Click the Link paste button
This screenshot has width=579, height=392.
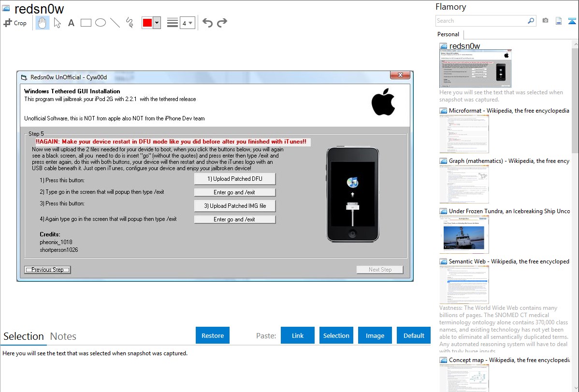298,335
